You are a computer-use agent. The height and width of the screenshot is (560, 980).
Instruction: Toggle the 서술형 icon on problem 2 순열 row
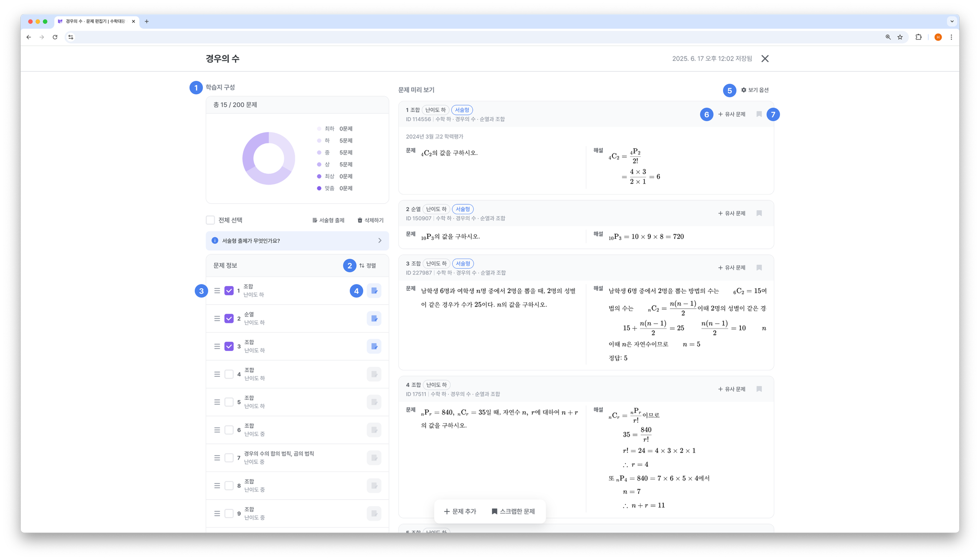374,318
